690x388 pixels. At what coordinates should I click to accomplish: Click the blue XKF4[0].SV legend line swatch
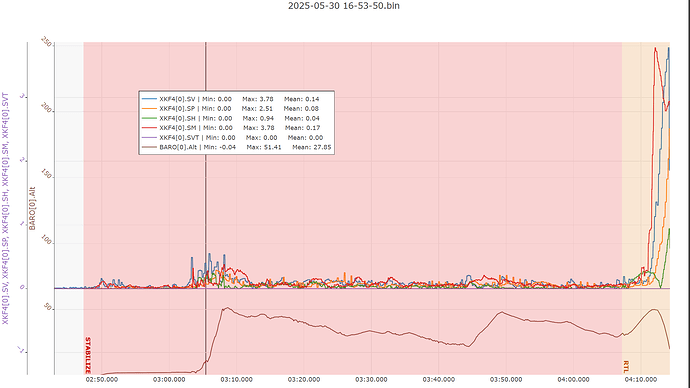(149, 99)
